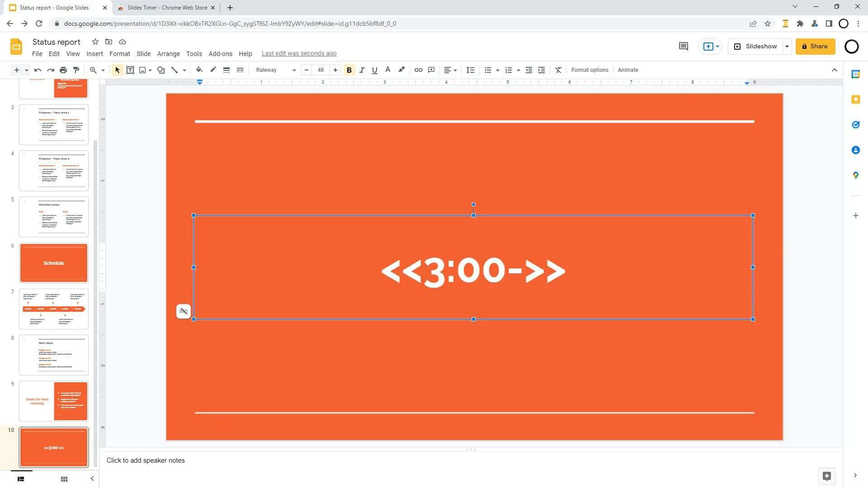Click the Animate panel icon

[x=628, y=70]
